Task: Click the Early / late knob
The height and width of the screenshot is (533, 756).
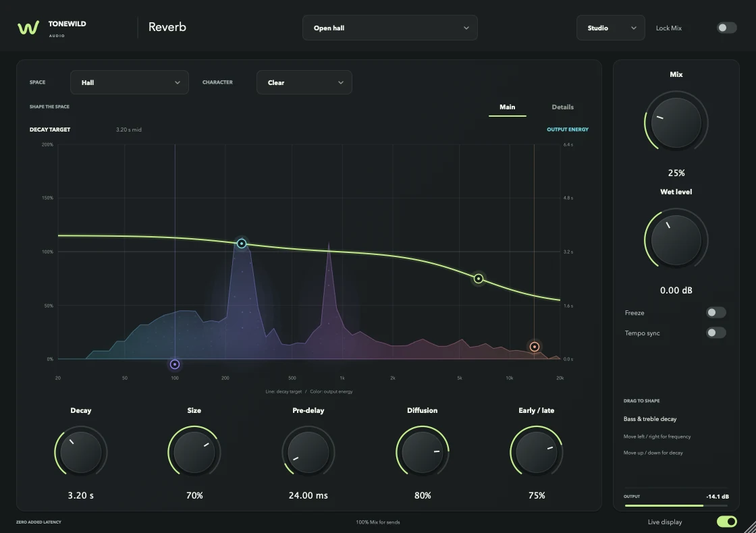Action: pyautogui.click(x=536, y=453)
